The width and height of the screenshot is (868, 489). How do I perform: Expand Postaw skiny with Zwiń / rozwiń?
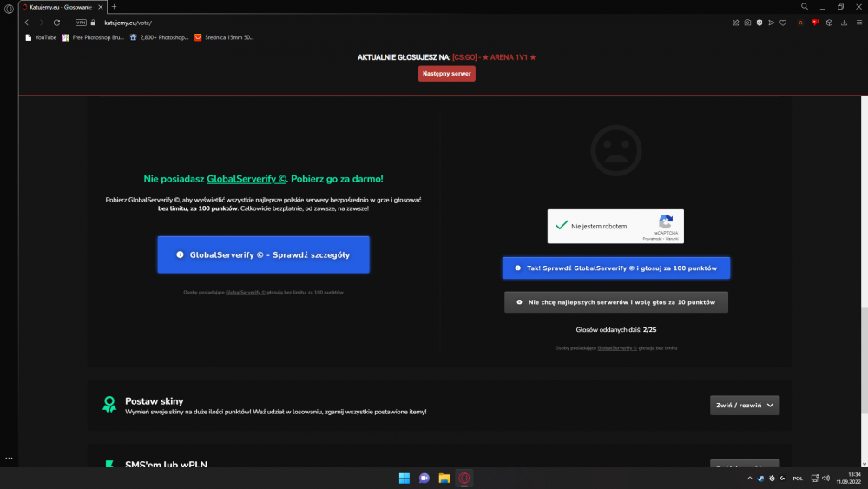745,406
